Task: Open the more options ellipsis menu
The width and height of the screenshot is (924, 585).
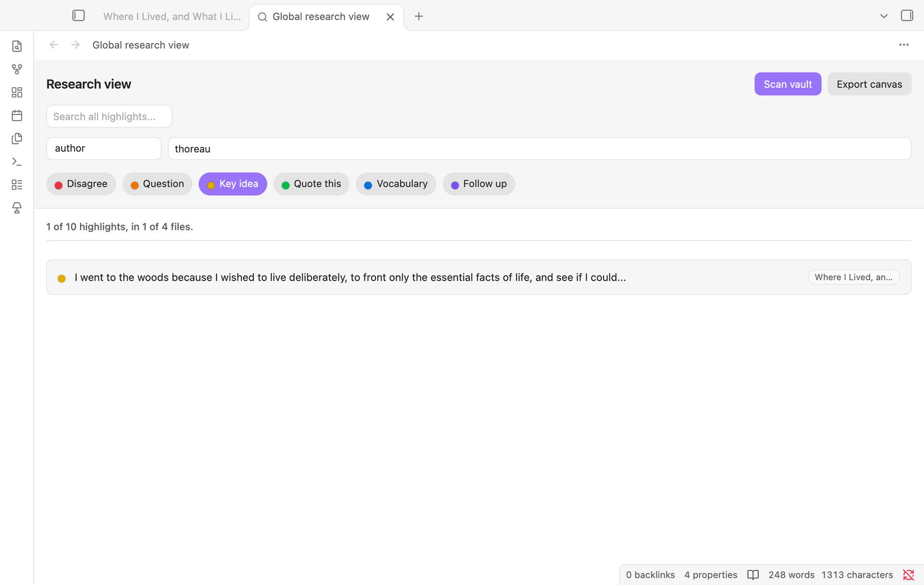Action: tap(904, 45)
